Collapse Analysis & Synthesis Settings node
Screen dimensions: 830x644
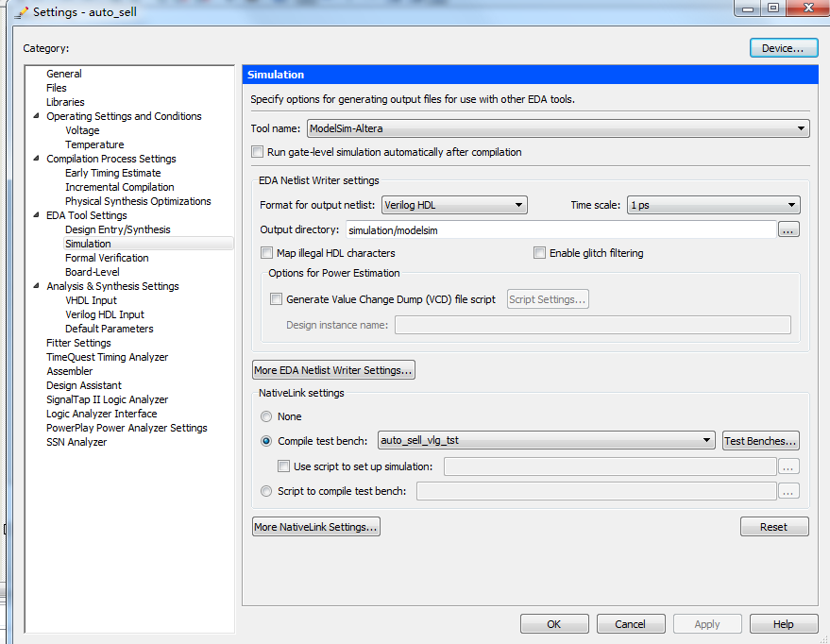tap(36, 286)
